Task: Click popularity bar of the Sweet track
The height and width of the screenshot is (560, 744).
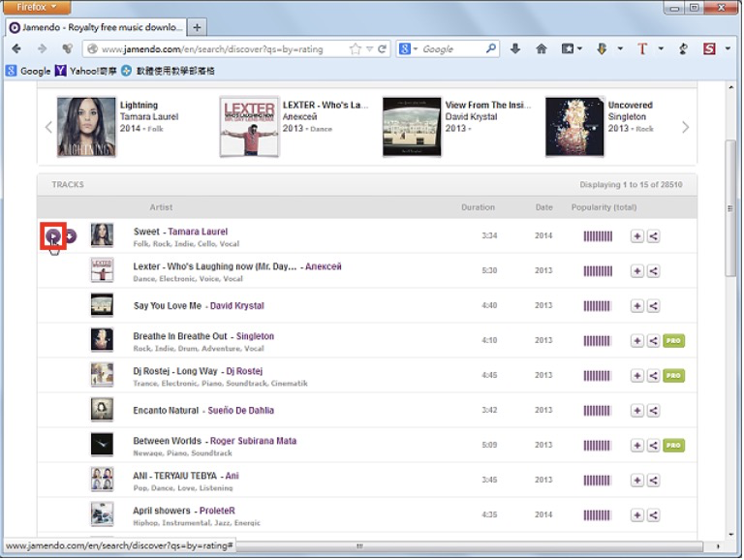Action: pyautogui.click(x=598, y=235)
